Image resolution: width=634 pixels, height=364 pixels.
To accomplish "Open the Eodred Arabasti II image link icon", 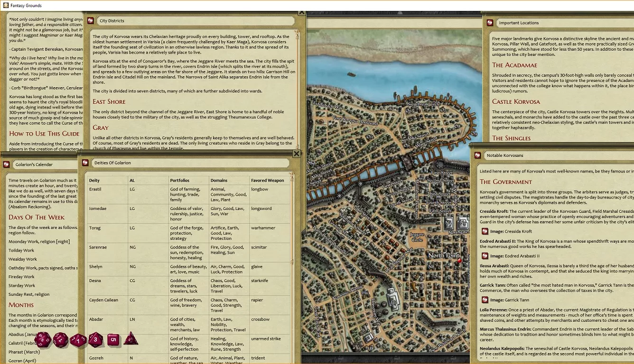I will pyautogui.click(x=485, y=256).
